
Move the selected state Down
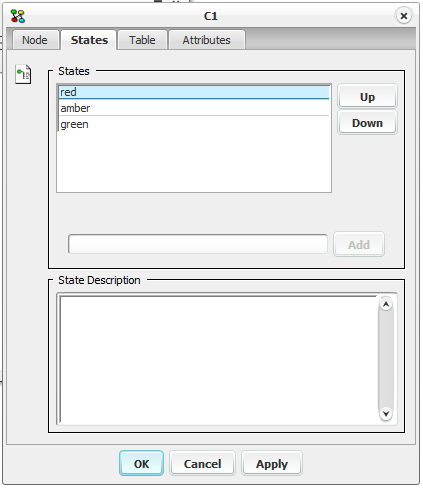point(367,123)
